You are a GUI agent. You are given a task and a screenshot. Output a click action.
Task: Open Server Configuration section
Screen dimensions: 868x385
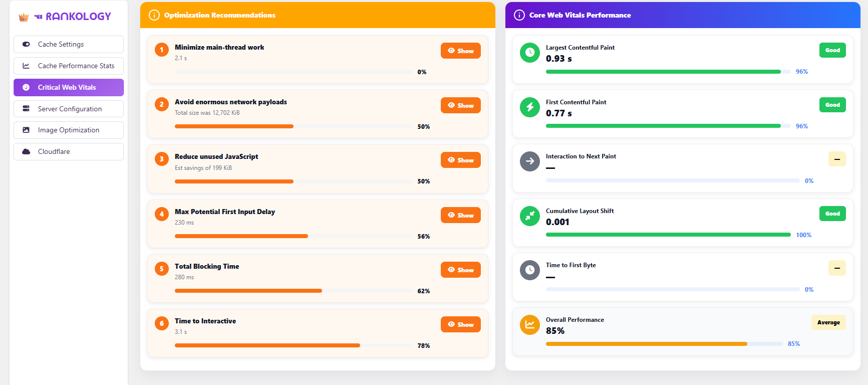69,109
